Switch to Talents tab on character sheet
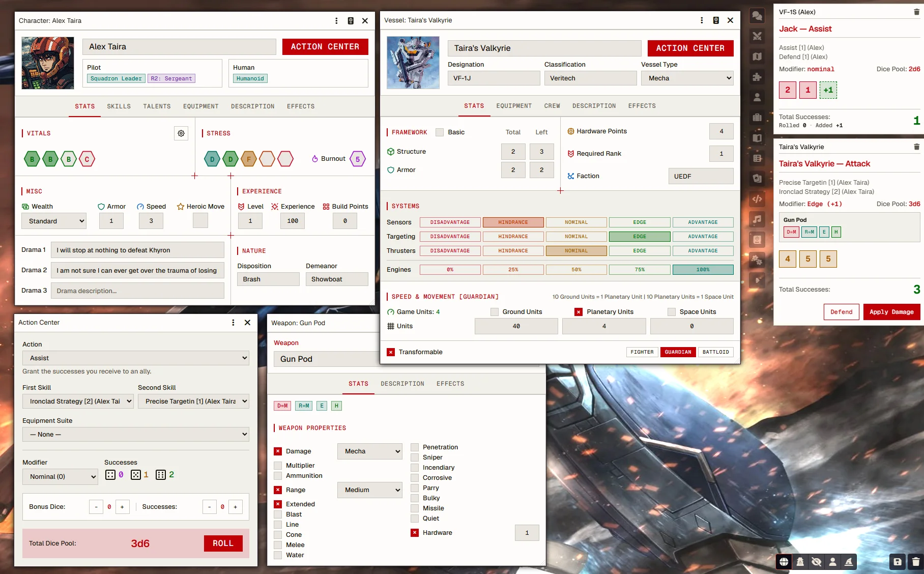The width and height of the screenshot is (924, 574). pyautogui.click(x=157, y=106)
